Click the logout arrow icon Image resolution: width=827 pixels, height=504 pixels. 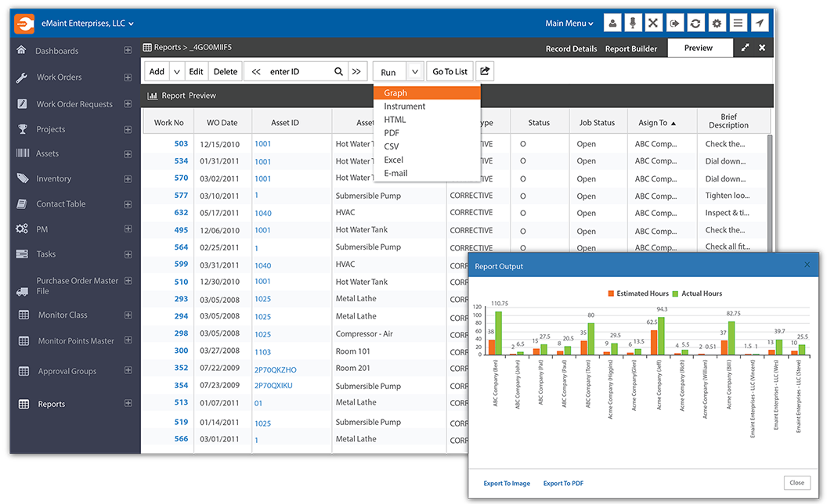click(674, 23)
